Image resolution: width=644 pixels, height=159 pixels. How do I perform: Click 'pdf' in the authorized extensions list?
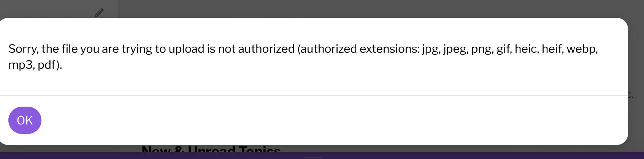pos(46,65)
